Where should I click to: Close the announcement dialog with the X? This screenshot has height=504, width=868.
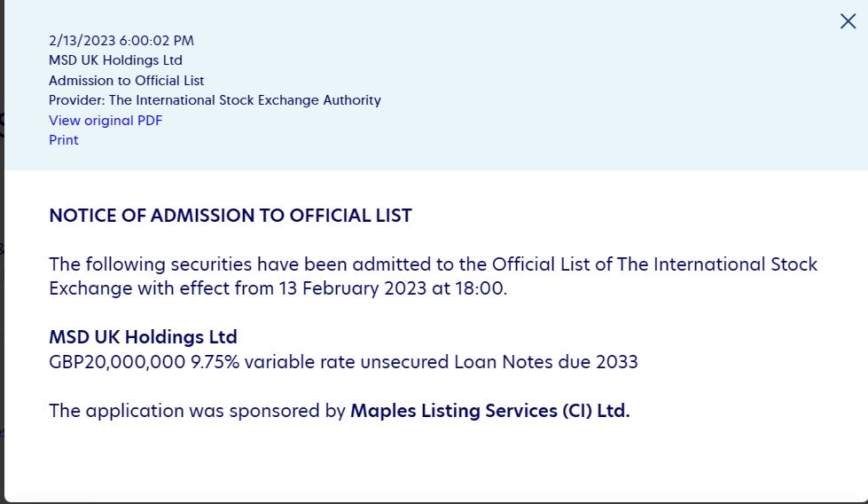(x=848, y=21)
